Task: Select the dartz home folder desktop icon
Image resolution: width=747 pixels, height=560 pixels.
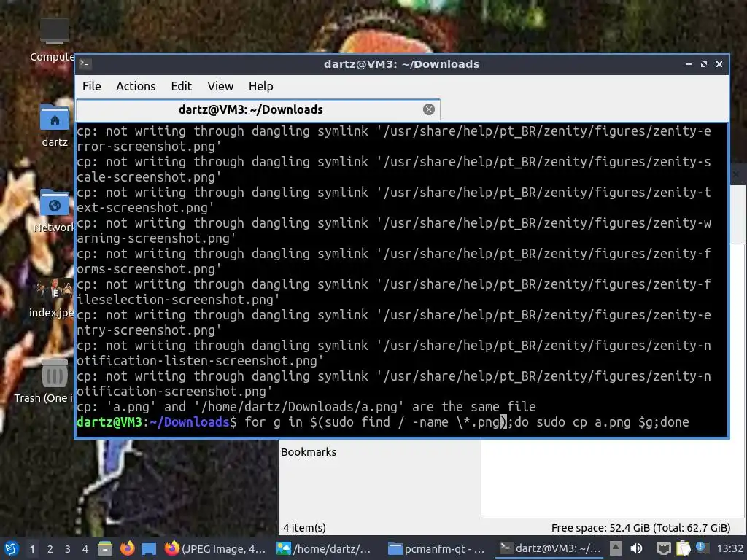Action: (54, 125)
